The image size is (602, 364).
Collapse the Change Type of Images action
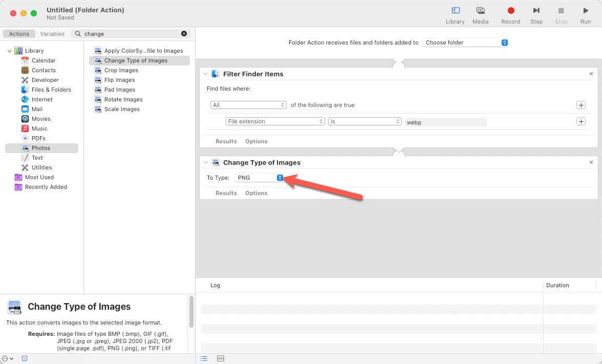(x=205, y=162)
